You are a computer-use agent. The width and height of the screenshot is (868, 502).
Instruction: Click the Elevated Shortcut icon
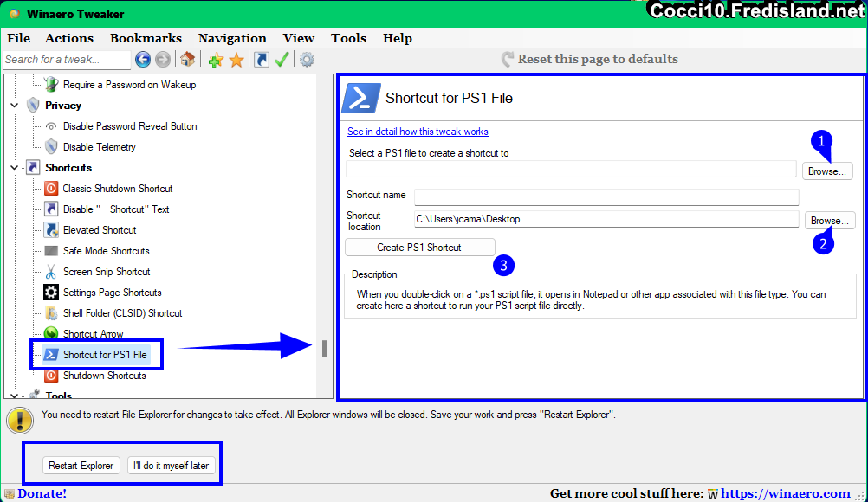pyautogui.click(x=51, y=230)
